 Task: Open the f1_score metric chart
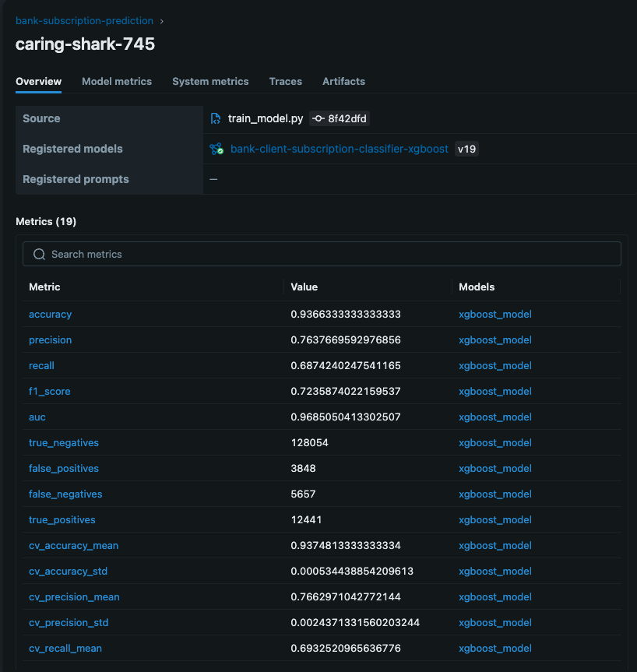coord(49,392)
